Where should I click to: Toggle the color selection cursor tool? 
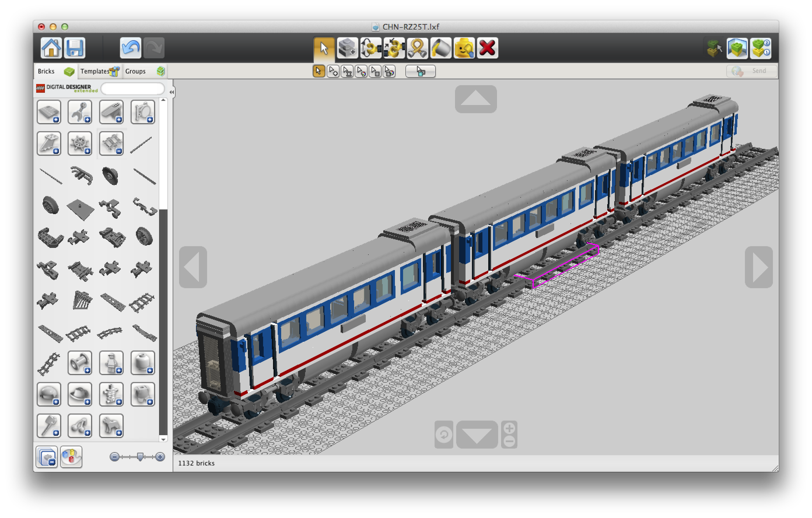(361, 71)
